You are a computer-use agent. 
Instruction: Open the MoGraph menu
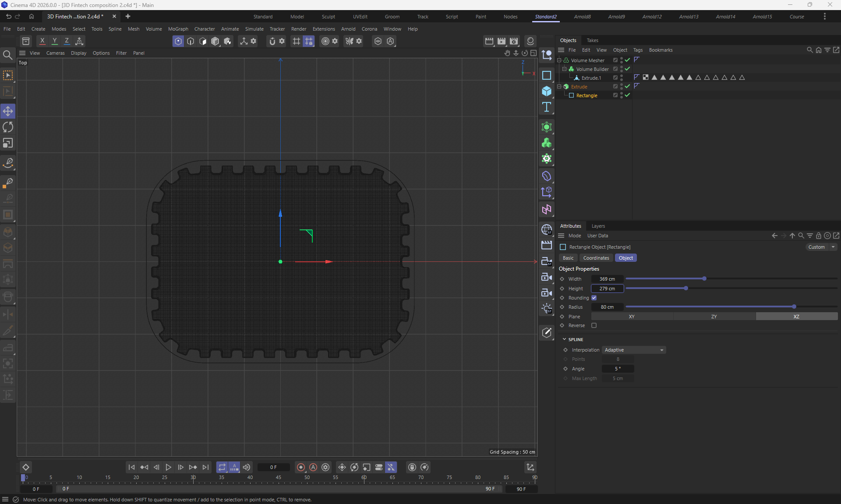coord(178,29)
